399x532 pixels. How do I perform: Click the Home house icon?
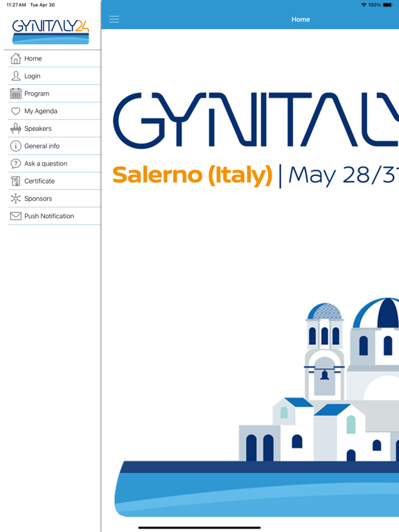[x=16, y=58]
